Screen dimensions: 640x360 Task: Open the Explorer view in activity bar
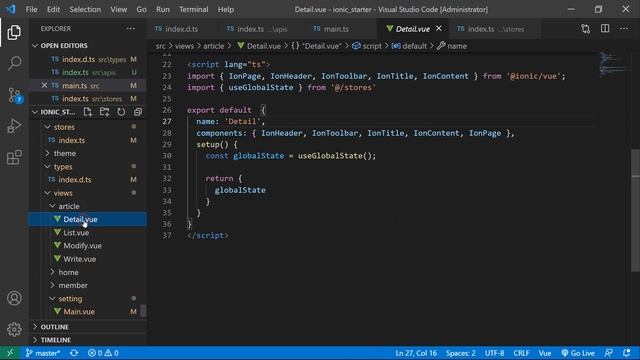(x=14, y=32)
